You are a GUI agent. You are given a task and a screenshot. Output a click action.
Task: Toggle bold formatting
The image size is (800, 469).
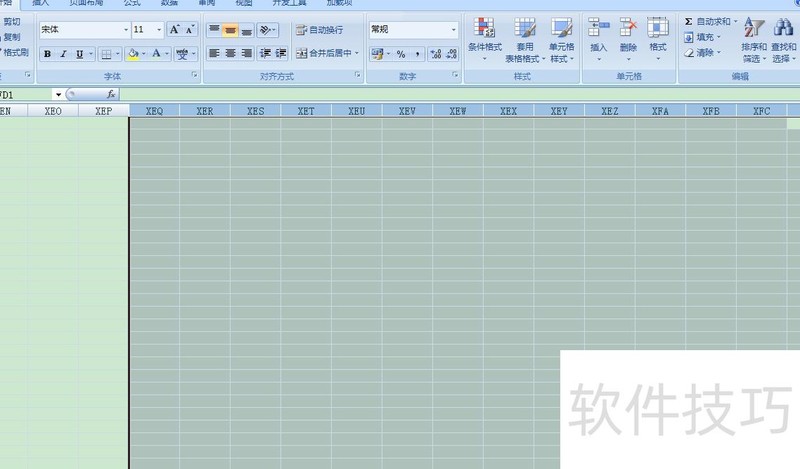pyautogui.click(x=47, y=54)
